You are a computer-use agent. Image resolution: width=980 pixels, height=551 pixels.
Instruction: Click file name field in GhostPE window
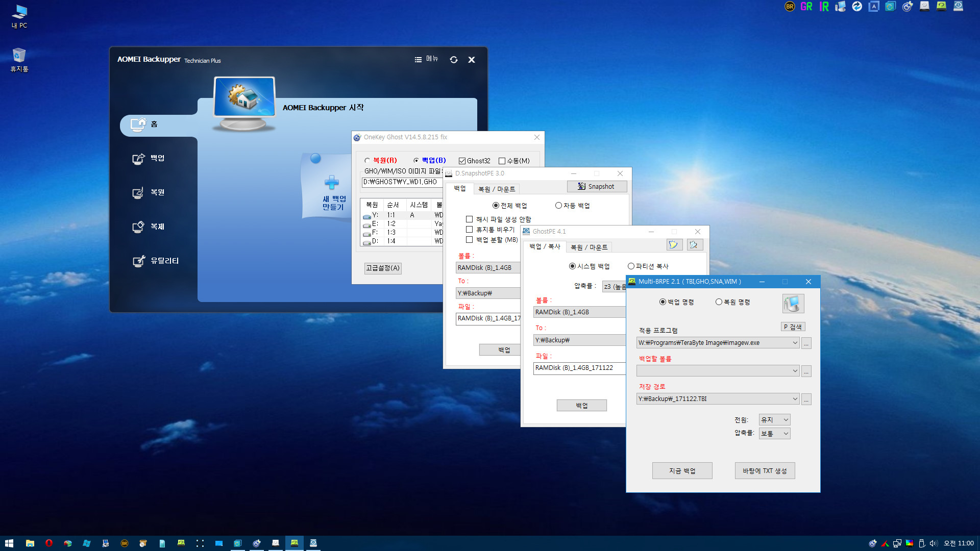(579, 368)
